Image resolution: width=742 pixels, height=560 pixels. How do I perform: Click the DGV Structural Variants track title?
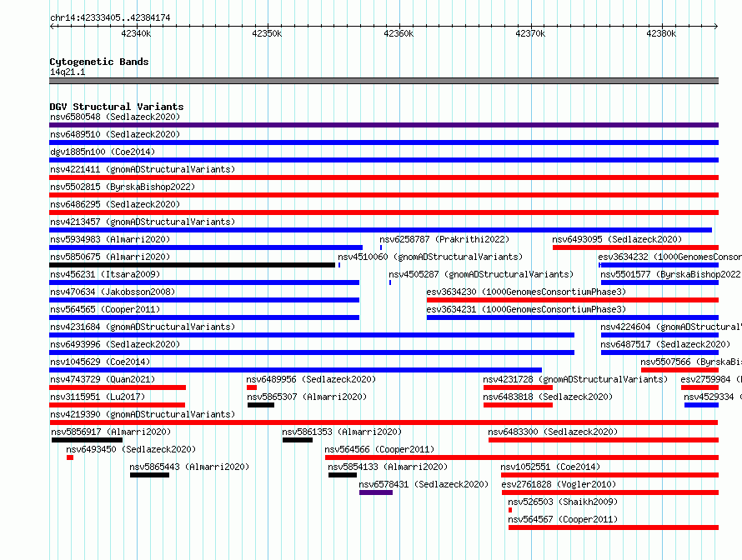117,107
